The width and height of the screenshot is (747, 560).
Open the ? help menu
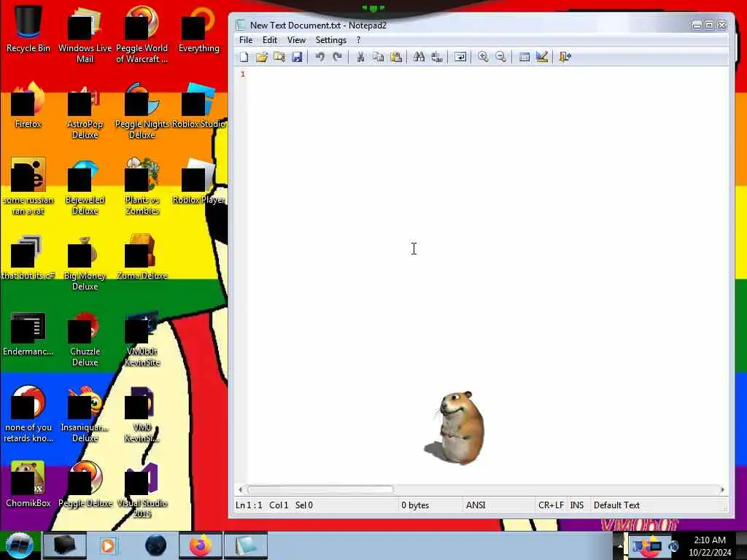tap(359, 40)
